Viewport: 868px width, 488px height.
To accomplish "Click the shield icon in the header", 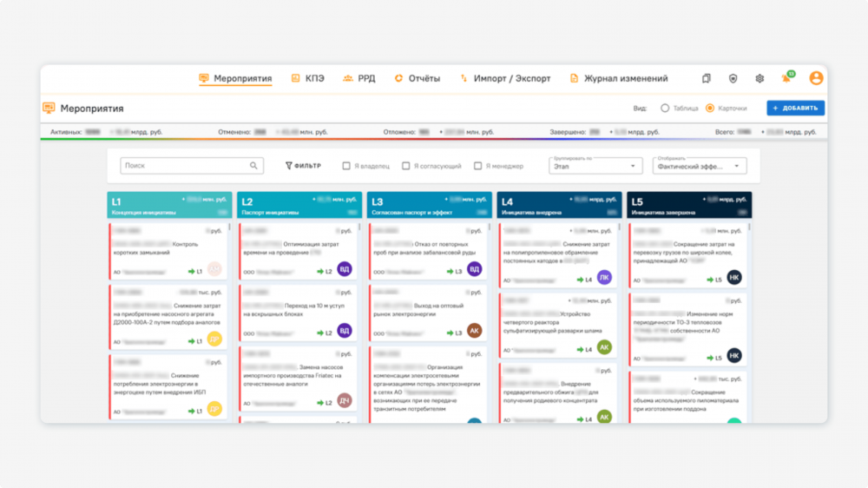I will coord(733,79).
